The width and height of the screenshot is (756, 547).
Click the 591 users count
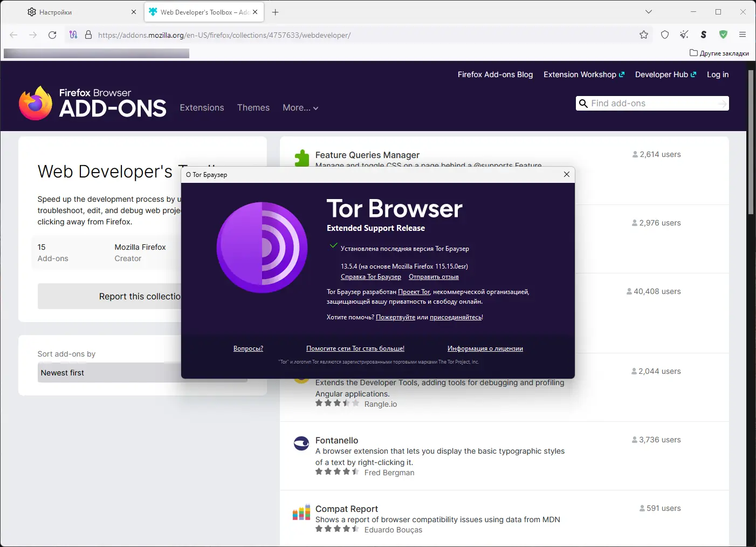660,508
